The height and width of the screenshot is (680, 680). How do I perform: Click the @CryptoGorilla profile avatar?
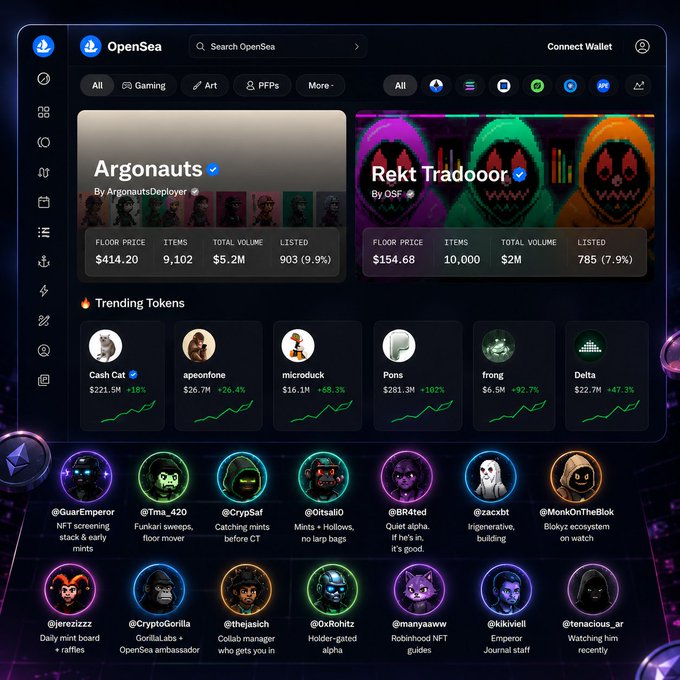pyautogui.click(x=159, y=589)
